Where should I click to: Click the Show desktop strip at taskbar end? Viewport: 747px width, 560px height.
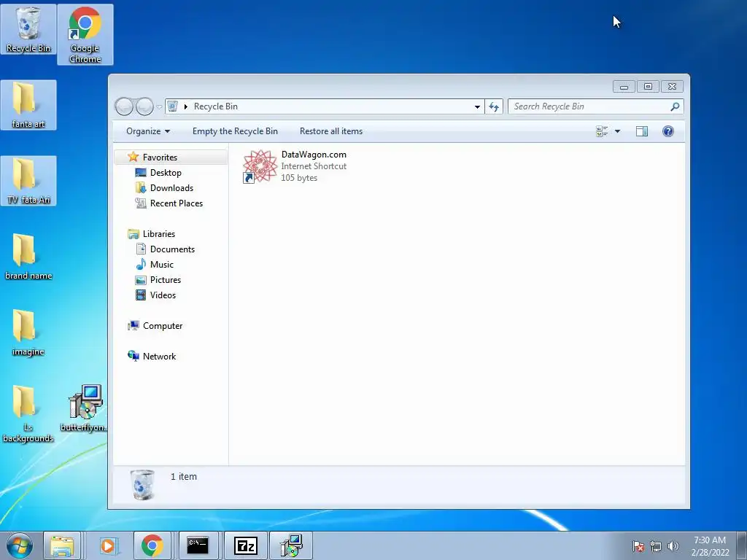point(742,545)
